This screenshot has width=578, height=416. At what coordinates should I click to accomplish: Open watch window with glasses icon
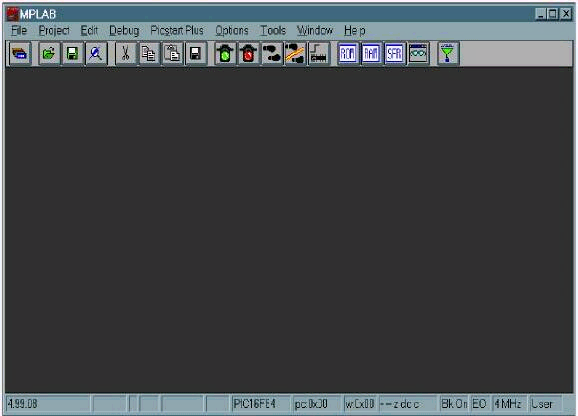pos(418,54)
